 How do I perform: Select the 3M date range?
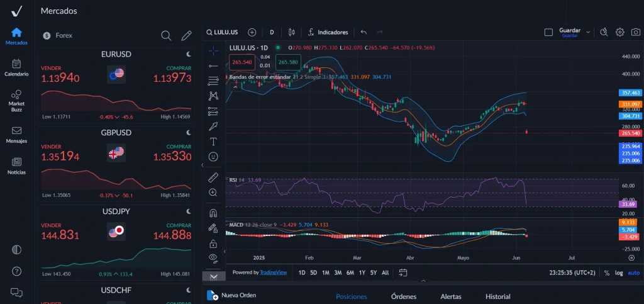[338, 273]
